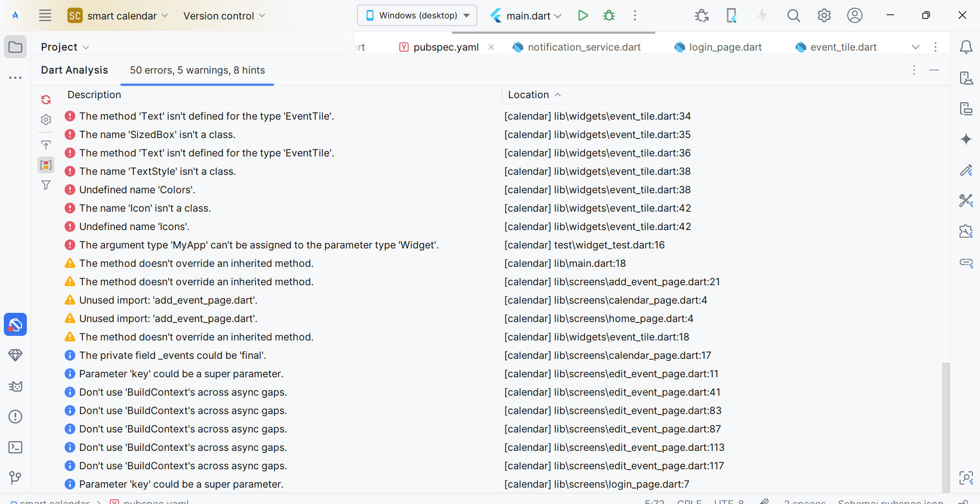Click the vertical scrollbar of the analysis list
This screenshot has width=980, height=504.
point(946,424)
